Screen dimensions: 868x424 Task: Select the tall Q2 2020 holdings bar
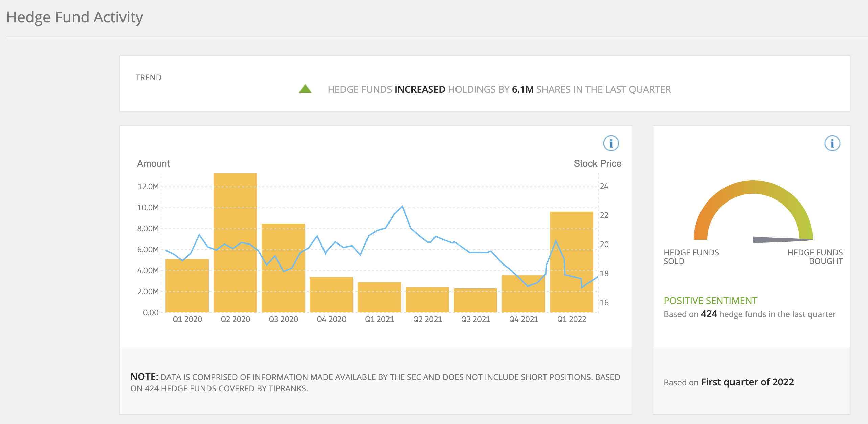click(x=235, y=243)
